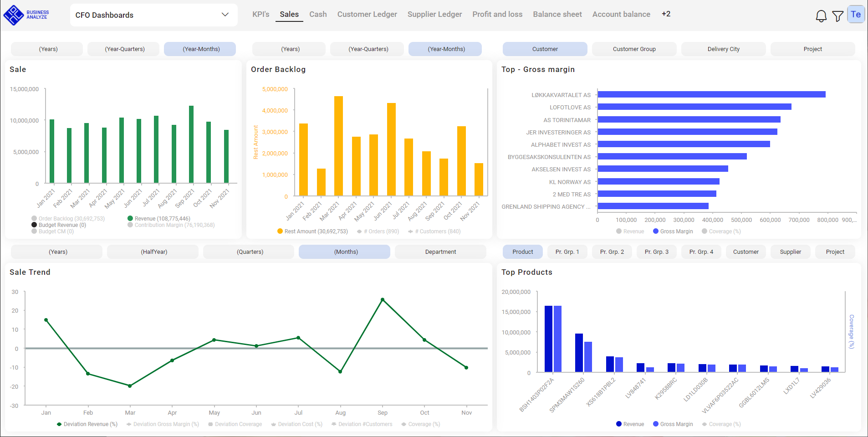The image size is (868, 437).
Task: Open the notification bell
Action: 821,15
